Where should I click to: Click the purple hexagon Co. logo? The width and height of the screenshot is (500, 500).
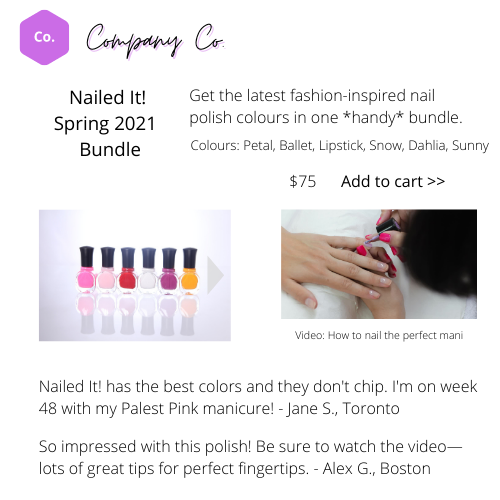(x=44, y=37)
